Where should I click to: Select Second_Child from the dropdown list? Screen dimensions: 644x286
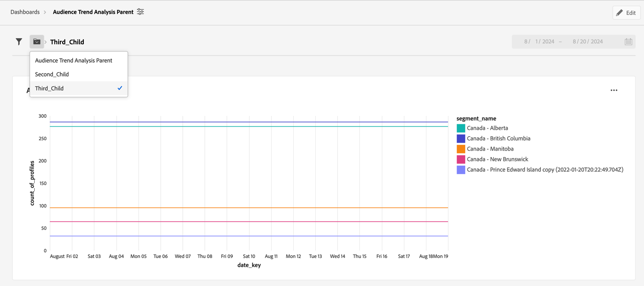(x=51, y=74)
